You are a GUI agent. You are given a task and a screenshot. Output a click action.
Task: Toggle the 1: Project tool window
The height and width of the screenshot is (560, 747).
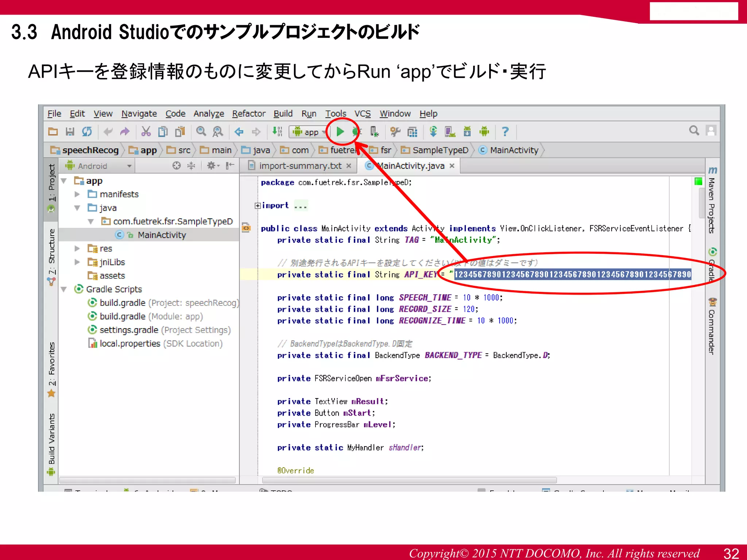point(52,189)
